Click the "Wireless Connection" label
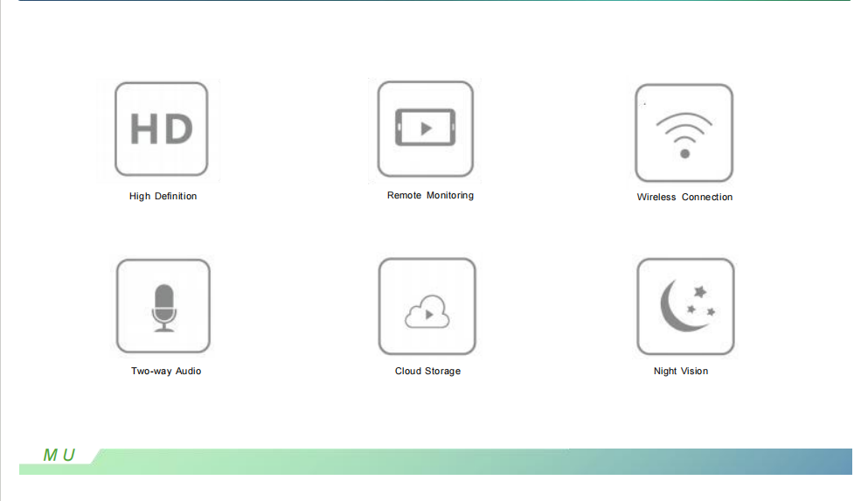 [x=684, y=197]
